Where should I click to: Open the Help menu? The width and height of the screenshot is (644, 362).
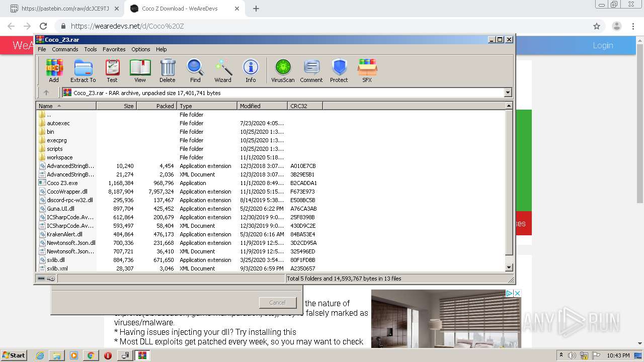tap(161, 49)
